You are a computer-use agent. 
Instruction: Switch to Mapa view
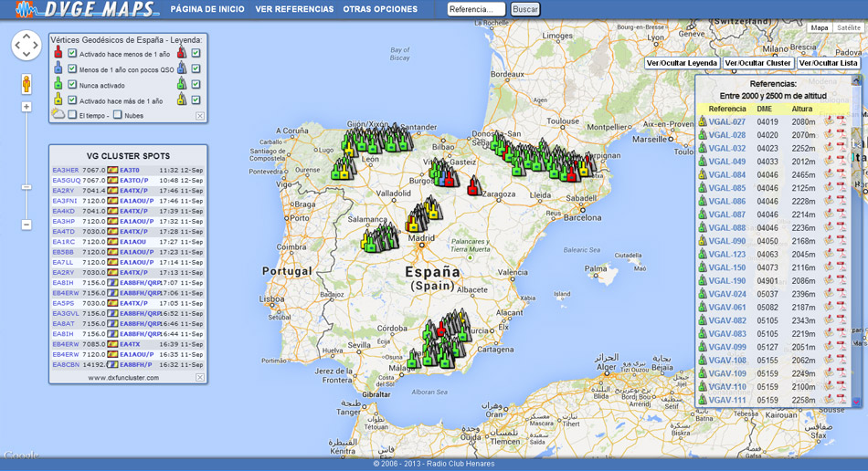[820, 27]
